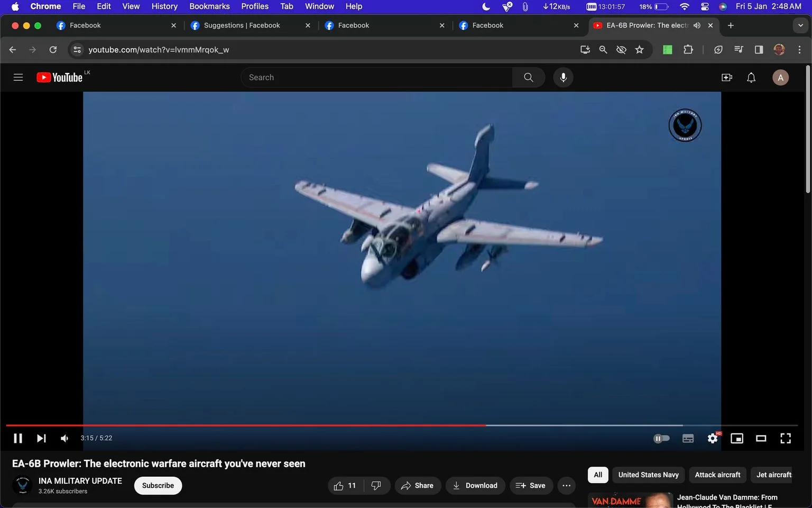Toggle the autoplay switch

click(x=662, y=438)
